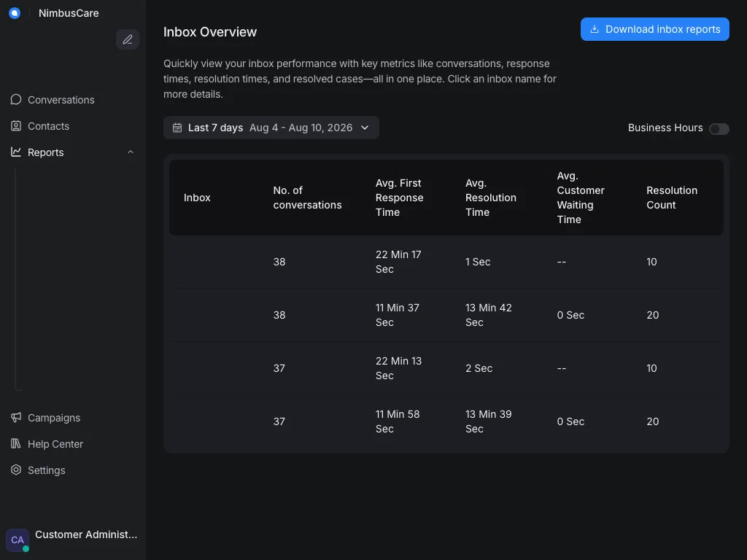Click the Reports chart icon
Viewport: 747px width, 560px height.
pyautogui.click(x=16, y=152)
